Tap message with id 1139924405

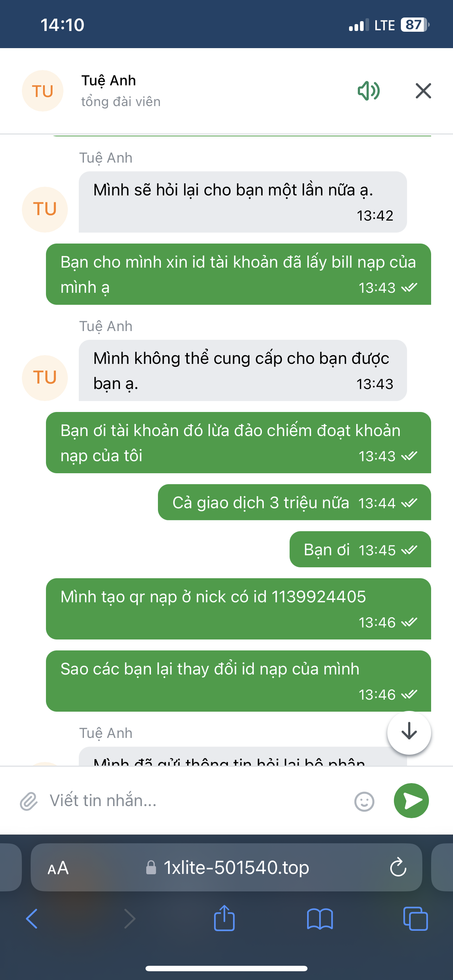[x=238, y=609]
